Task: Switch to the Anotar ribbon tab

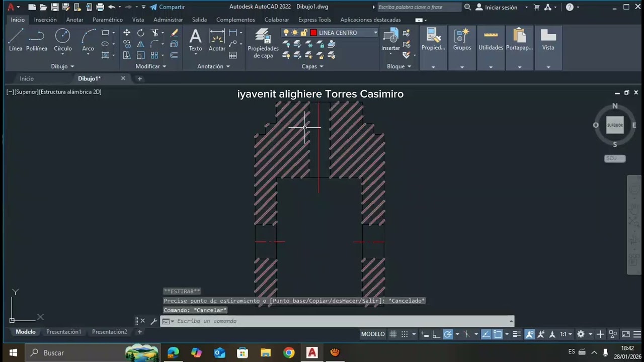Action: tap(75, 20)
